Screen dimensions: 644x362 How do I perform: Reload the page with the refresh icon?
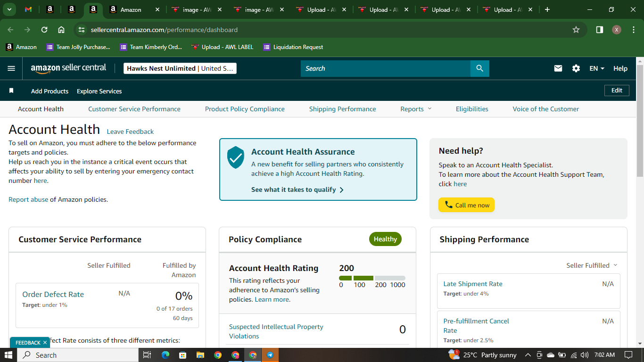click(x=44, y=30)
